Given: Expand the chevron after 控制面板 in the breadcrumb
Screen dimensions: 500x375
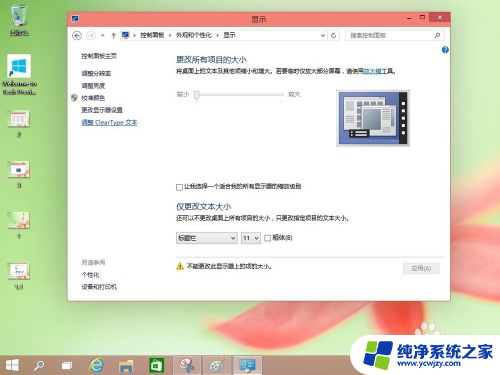Looking at the screenshot, I should click(170, 35).
